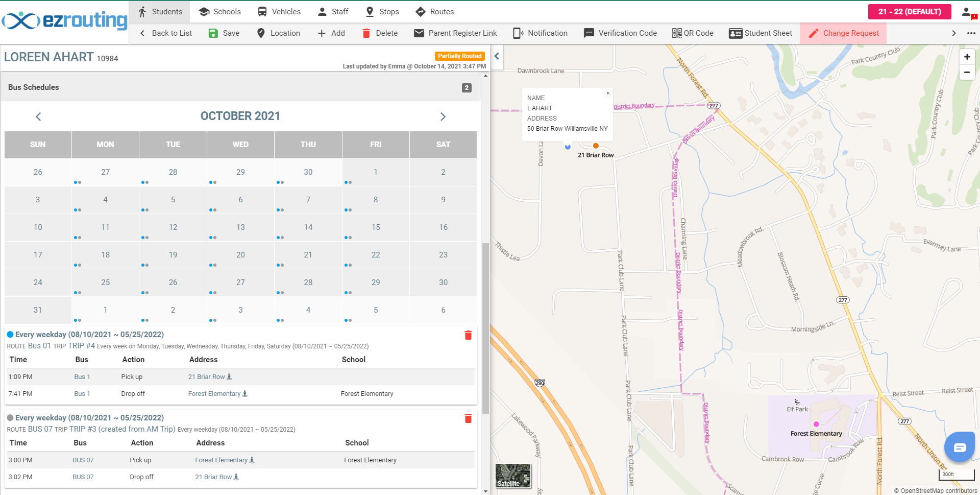Viewport: 980px width, 495px height.
Task: Open the 21 Briar Row pickup address link
Action: (206, 377)
